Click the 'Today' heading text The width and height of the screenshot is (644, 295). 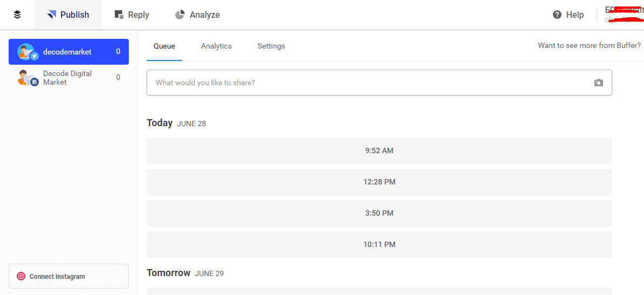(160, 123)
